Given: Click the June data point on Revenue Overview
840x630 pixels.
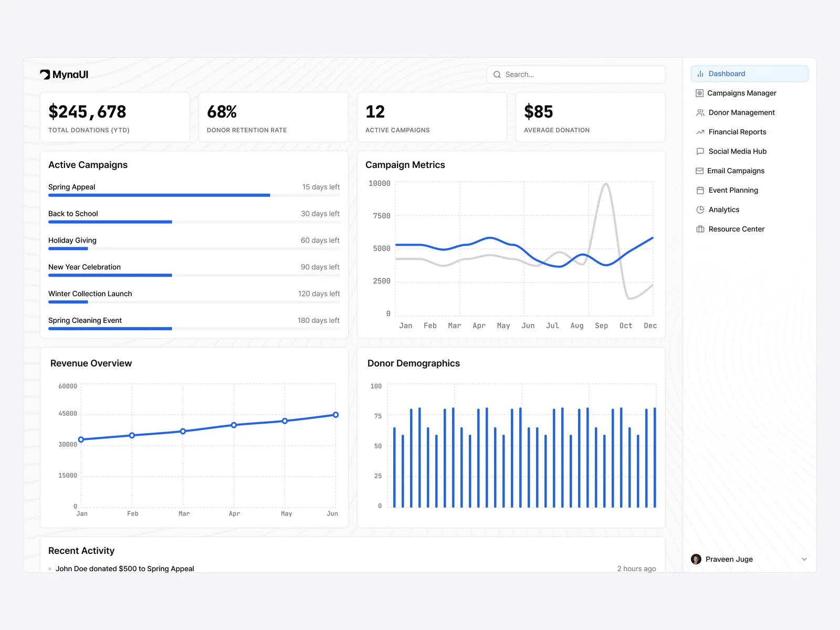Looking at the screenshot, I should (x=335, y=415).
